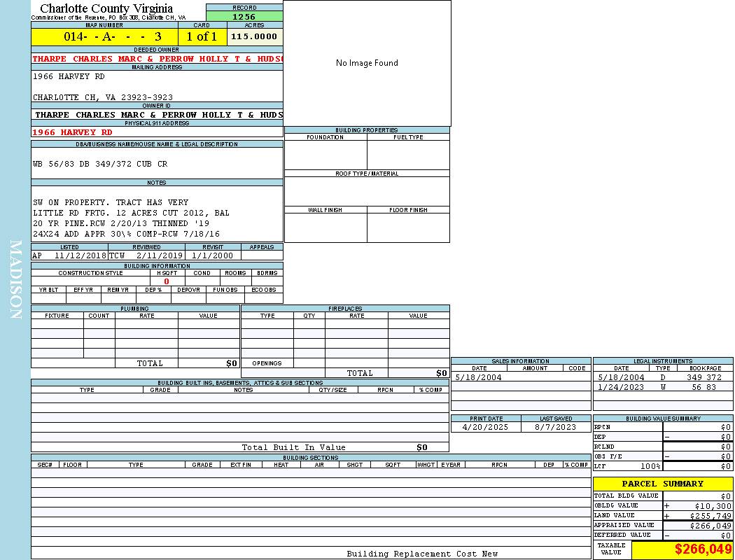Select the listed date 11/12/2018

tap(80, 255)
